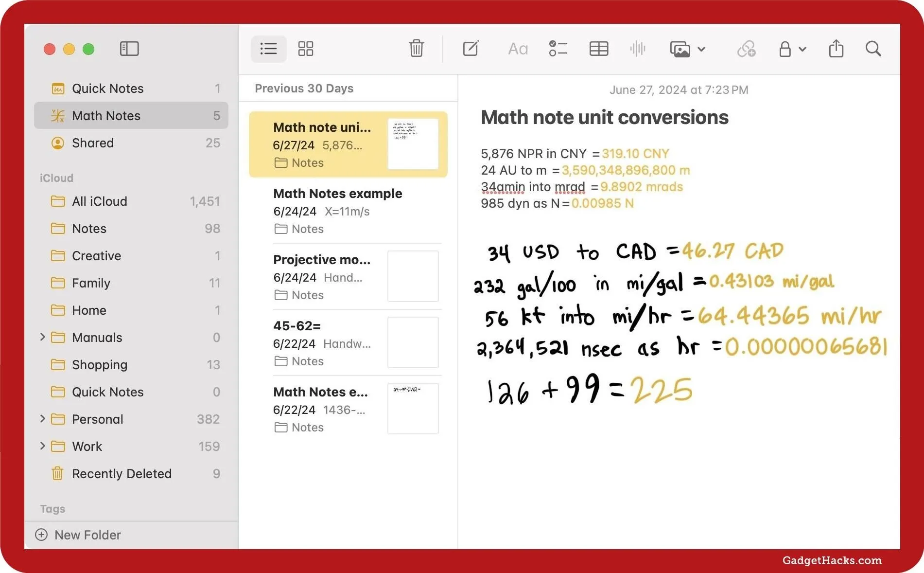The width and height of the screenshot is (924, 573).
Task: Open the Manuals folder
Action: click(131, 338)
